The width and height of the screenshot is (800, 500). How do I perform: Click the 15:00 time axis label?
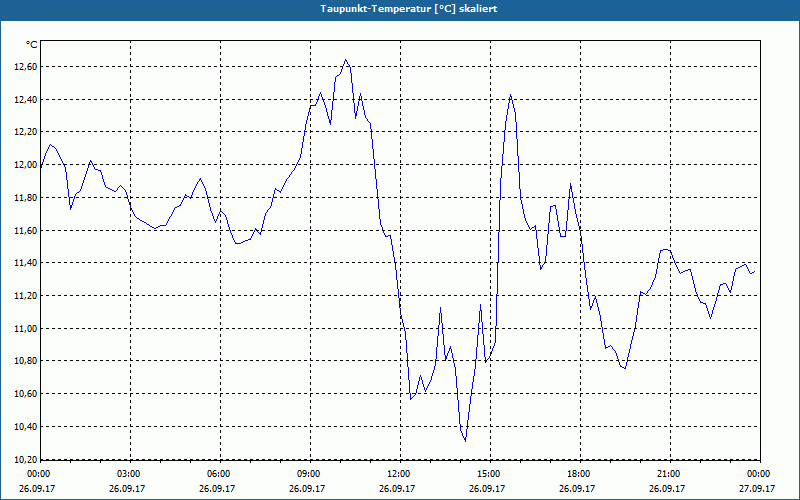[x=489, y=474]
